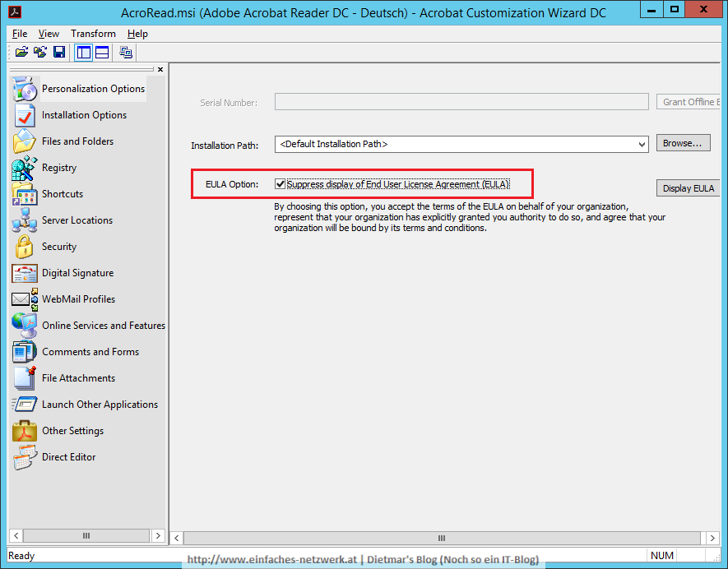Click right arrow of main pane scrollbar
The width and height of the screenshot is (728, 569).
pyautogui.click(x=712, y=538)
